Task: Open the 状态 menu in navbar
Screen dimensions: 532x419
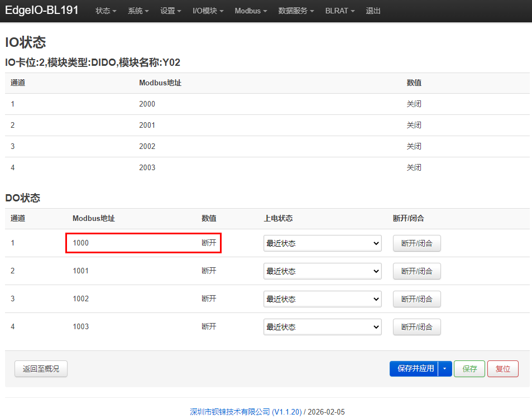Action: (x=106, y=11)
